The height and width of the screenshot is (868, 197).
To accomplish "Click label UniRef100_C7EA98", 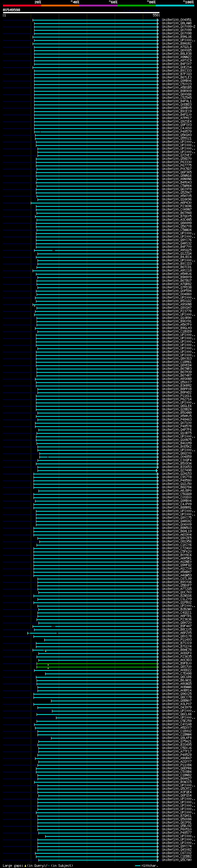I will 177,674.
